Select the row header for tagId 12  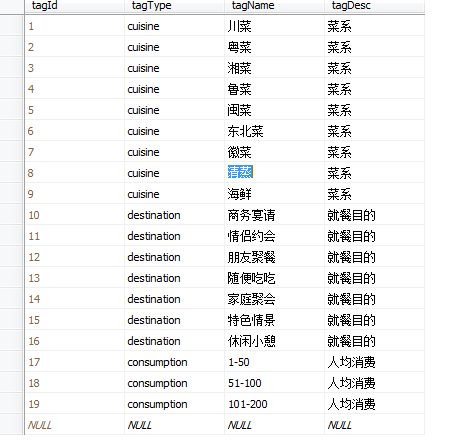[x=12, y=257]
